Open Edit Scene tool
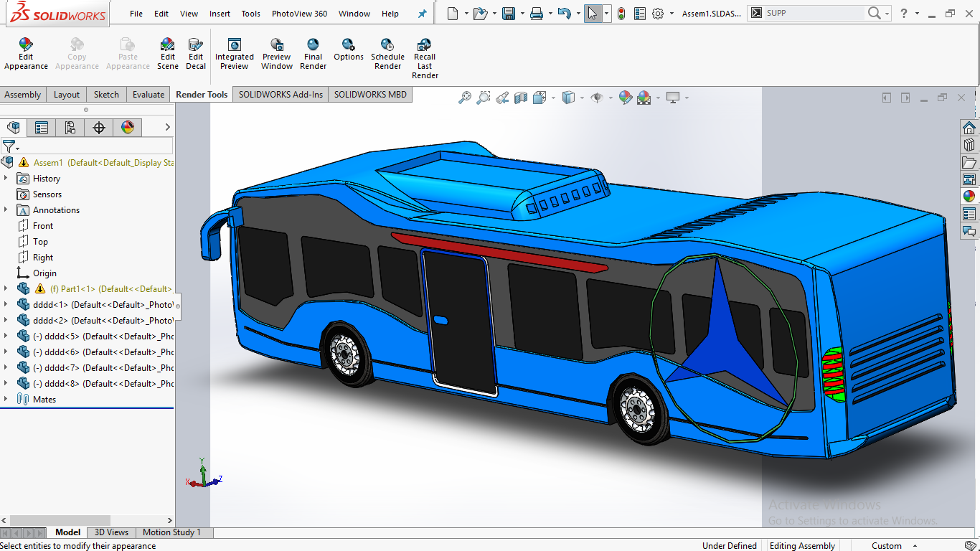This screenshot has width=980, height=551. (168, 54)
